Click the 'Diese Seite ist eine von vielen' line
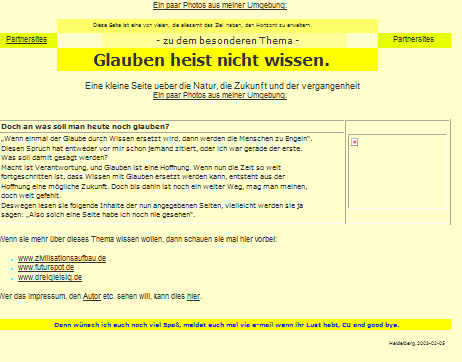462x362 pixels. [202, 25]
